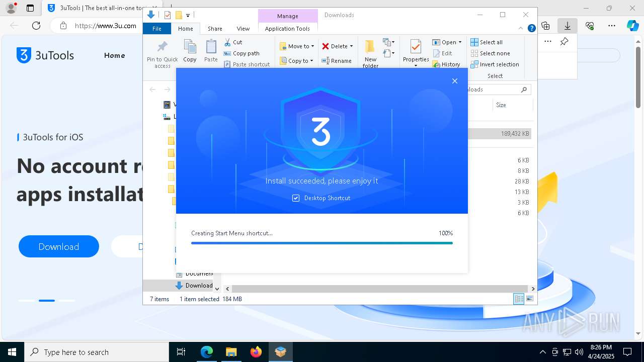This screenshot has width=644, height=362.
Task: Open Firefox from the taskbar
Action: (256, 352)
